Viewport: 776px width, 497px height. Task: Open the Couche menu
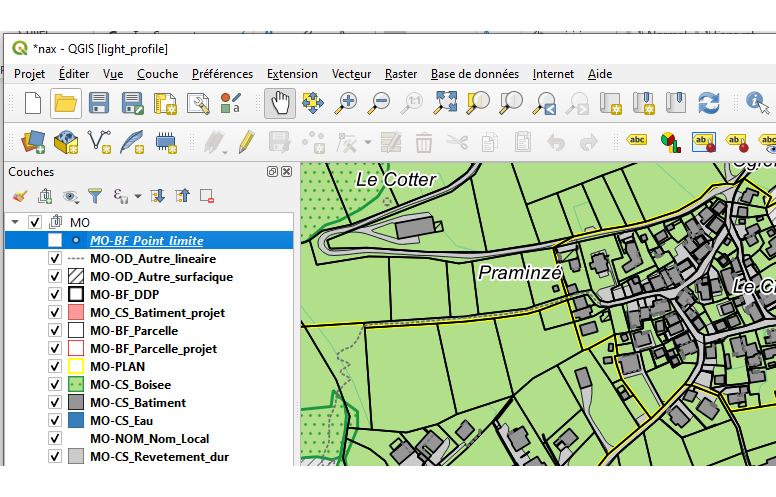pyautogui.click(x=157, y=74)
